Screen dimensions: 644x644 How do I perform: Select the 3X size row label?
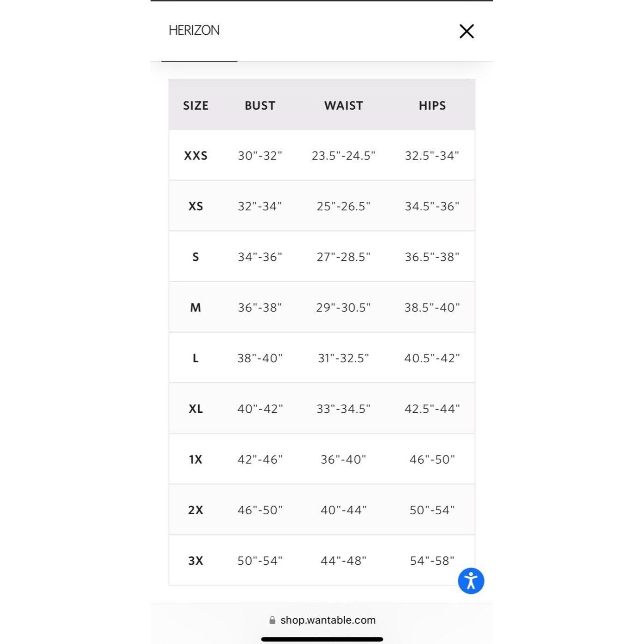click(x=196, y=561)
